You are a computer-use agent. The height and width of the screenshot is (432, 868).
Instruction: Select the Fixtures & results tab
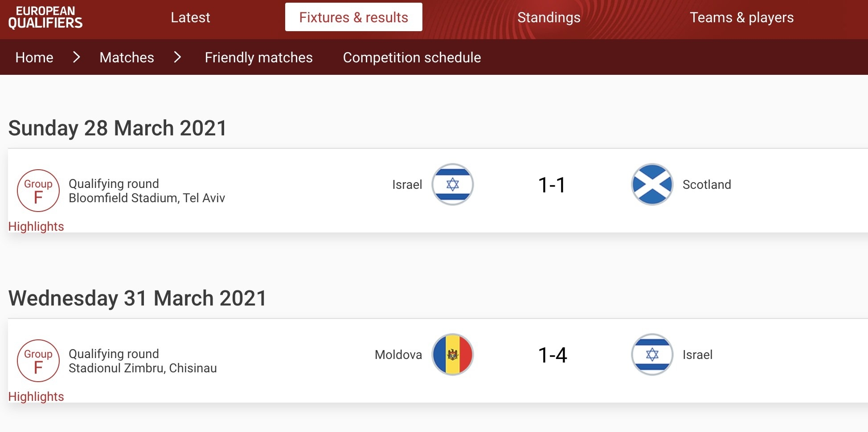click(354, 17)
